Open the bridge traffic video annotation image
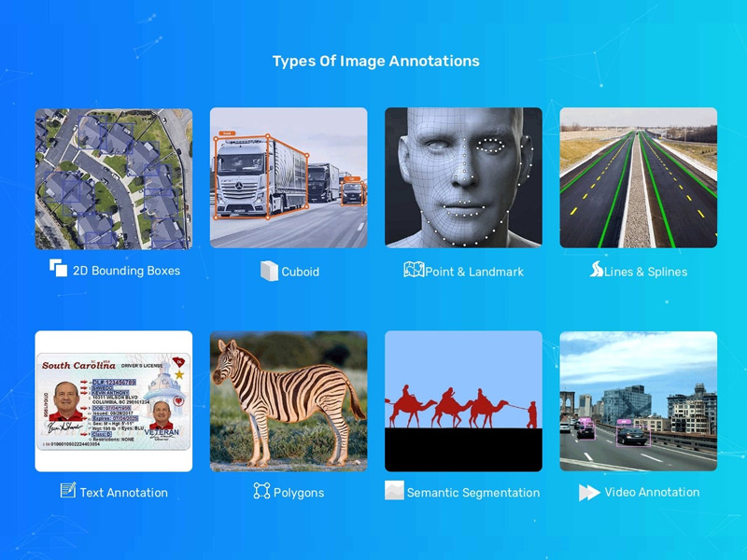The image size is (747, 560). 638,401
